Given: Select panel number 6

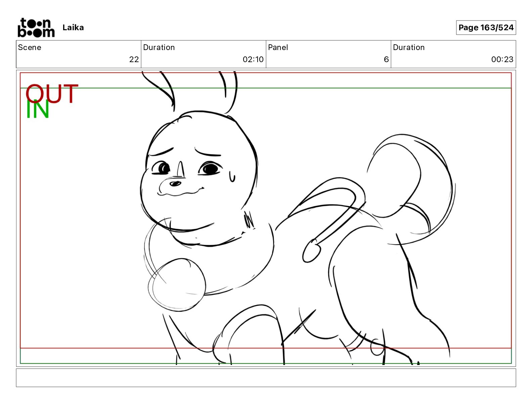Looking at the screenshot, I should tap(386, 59).
